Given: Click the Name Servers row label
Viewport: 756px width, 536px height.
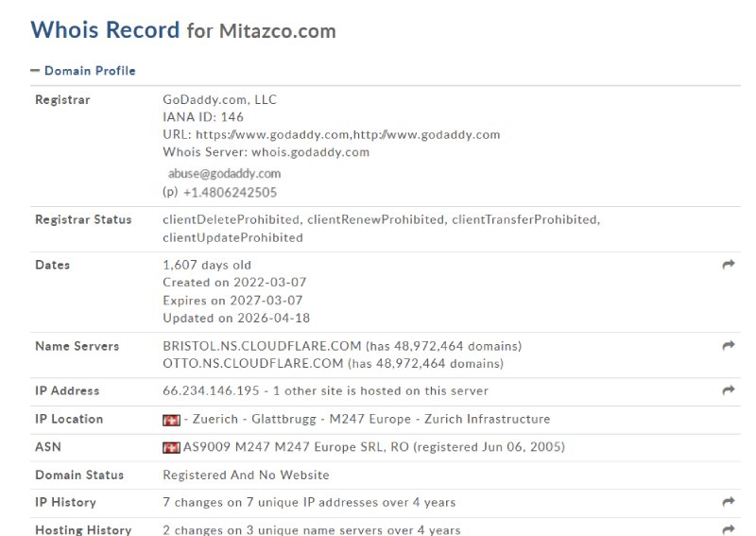Looking at the screenshot, I should [x=77, y=346].
